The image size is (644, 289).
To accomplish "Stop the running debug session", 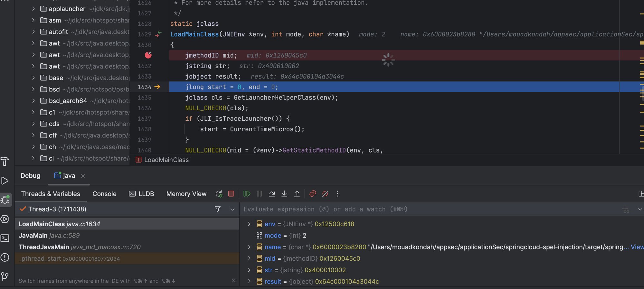I will 231,194.
